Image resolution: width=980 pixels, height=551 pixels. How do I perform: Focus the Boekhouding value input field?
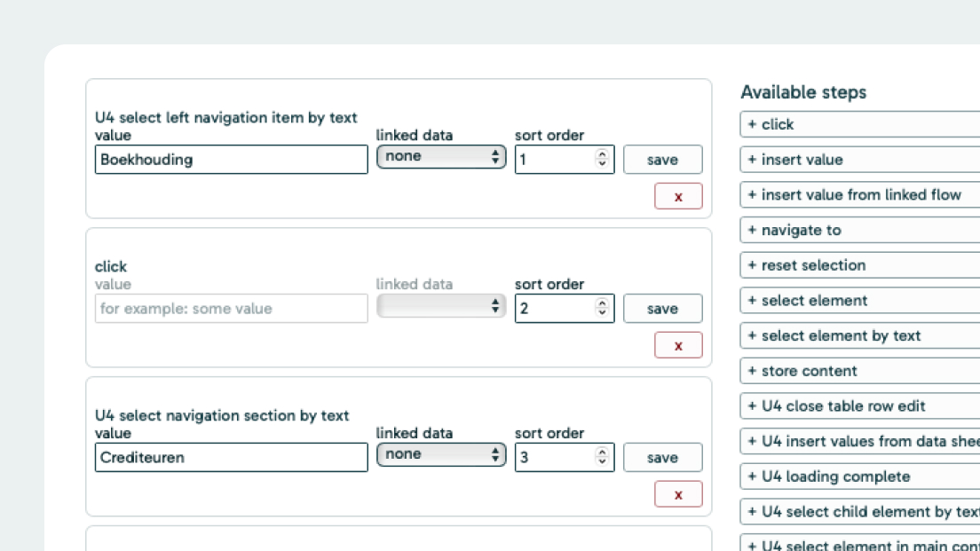click(231, 160)
